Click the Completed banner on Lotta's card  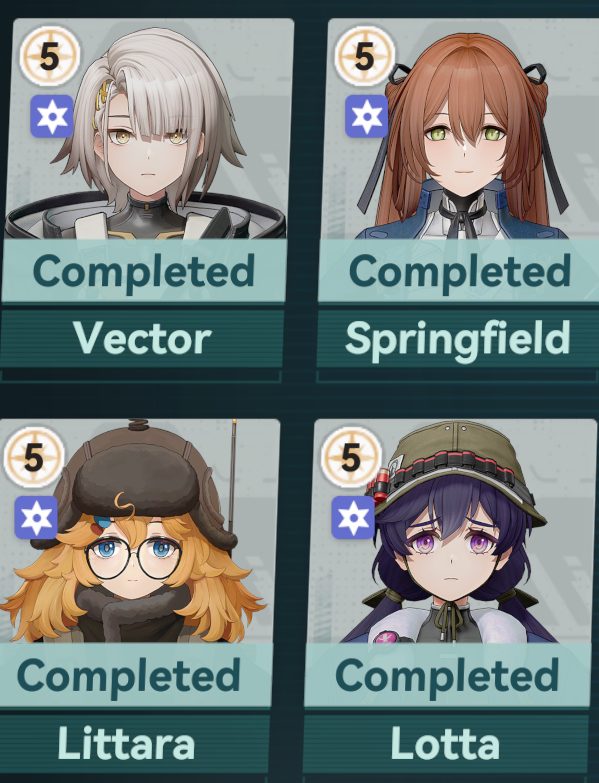pyautogui.click(x=447, y=675)
